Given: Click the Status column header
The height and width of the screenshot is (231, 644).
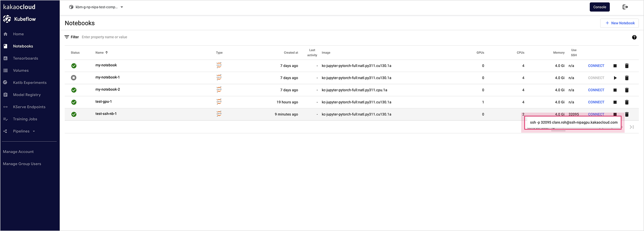Looking at the screenshot, I should [75, 53].
